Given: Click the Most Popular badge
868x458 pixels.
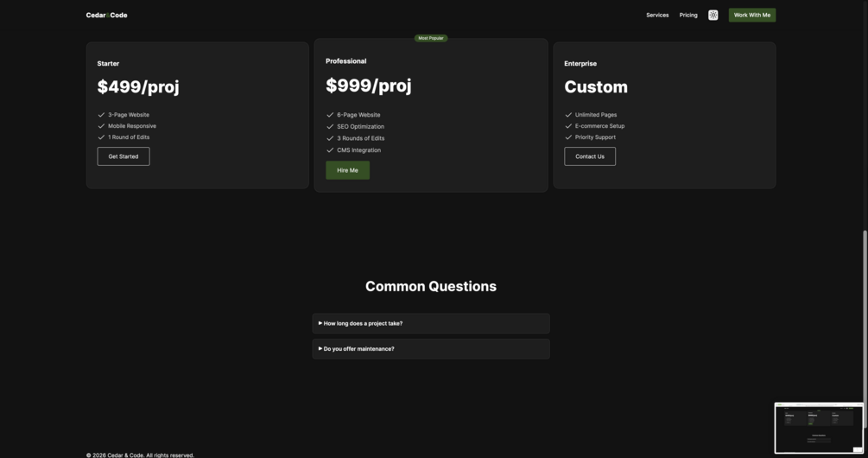Looking at the screenshot, I should coord(431,38).
